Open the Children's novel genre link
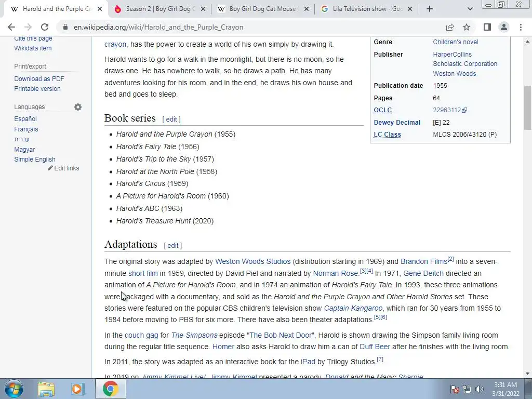This screenshot has height=399, width=532. click(456, 42)
